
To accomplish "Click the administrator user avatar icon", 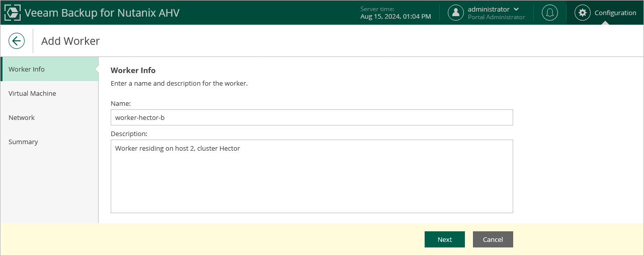I will (x=456, y=13).
